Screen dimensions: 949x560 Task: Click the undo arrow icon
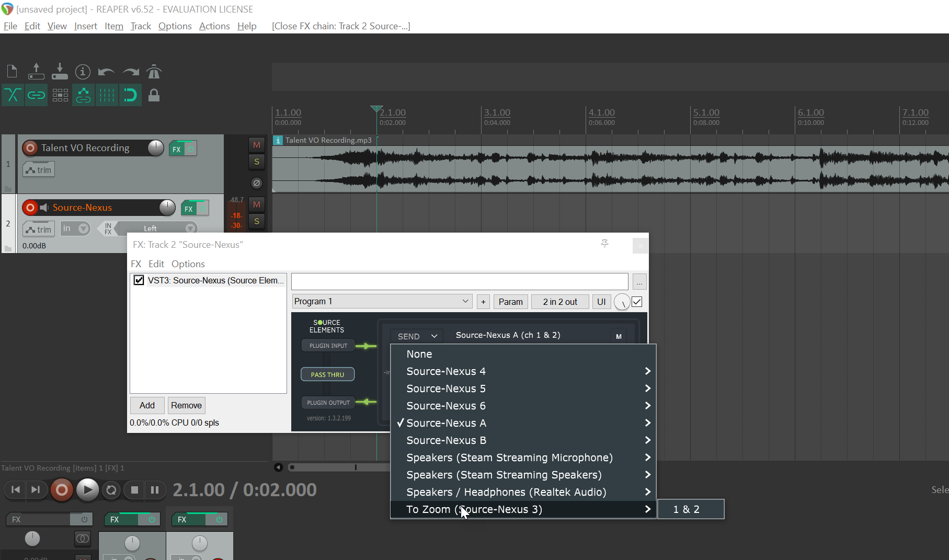pyautogui.click(x=106, y=72)
